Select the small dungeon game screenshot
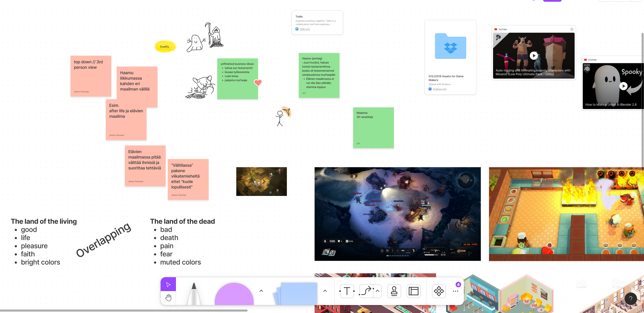 point(262,181)
